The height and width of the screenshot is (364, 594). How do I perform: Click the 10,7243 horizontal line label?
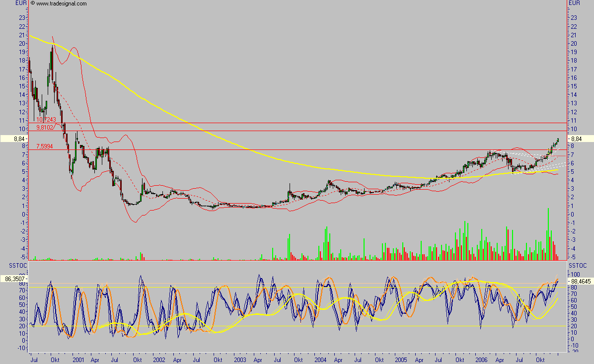tap(46, 120)
